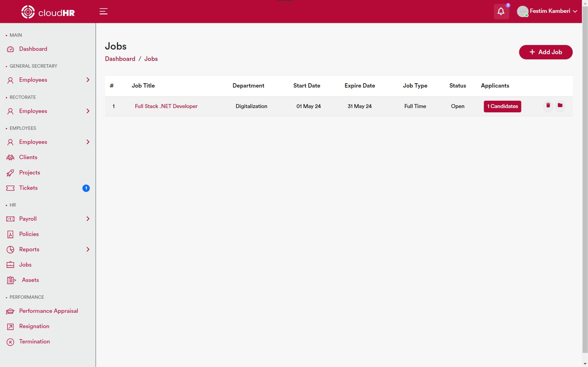Open the Full Stack .NET Developer link
Viewport: 588px width, 367px height.
[x=166, y=106]
